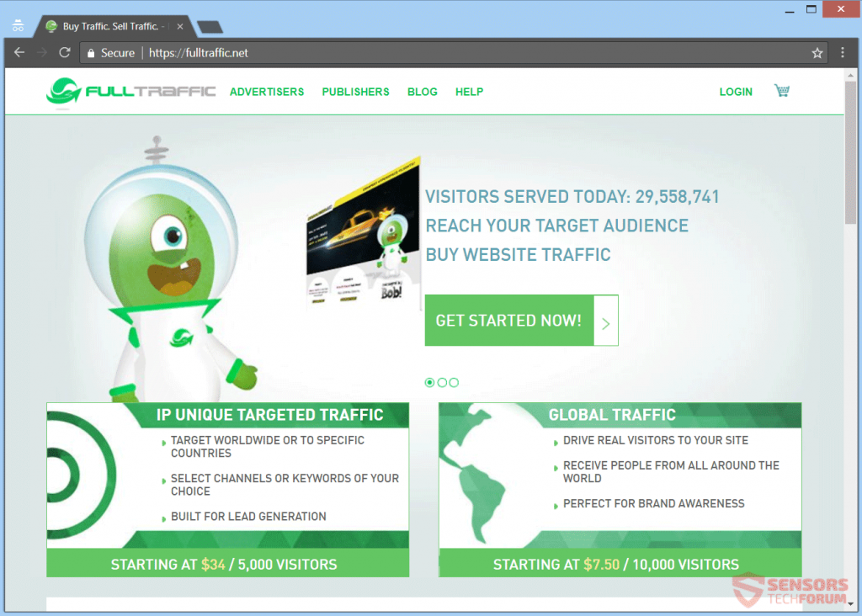Select the second carousel dot
Screen dimensions: 862x616
point(442,382)
